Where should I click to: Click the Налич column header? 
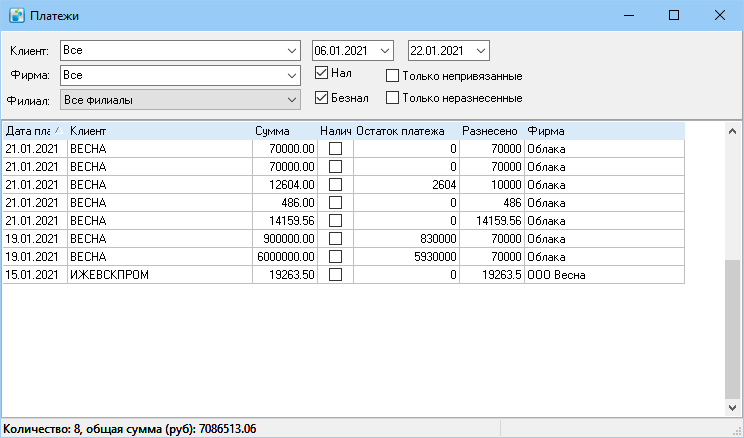click(335, 131)
